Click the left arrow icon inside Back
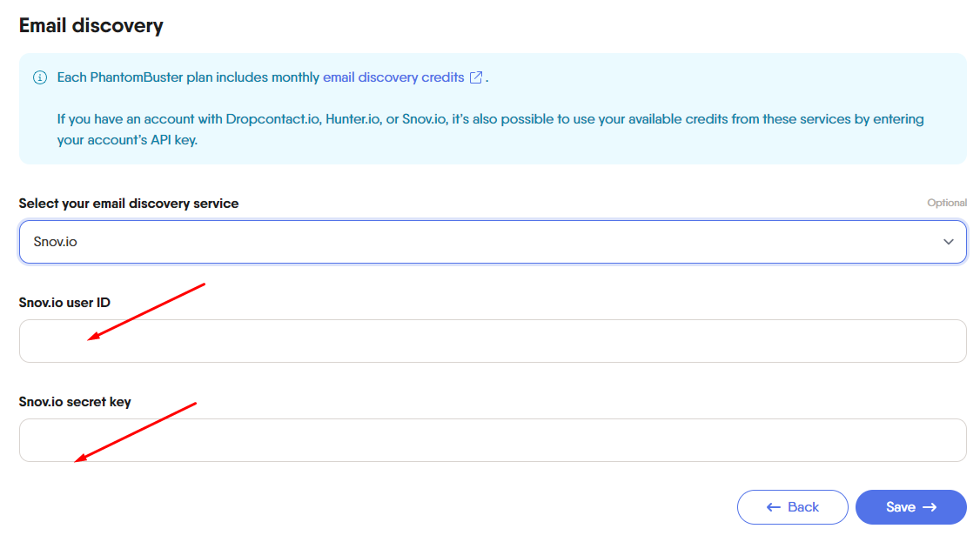The height and width of the screenshot is (542, 980). tap(773, 508)
